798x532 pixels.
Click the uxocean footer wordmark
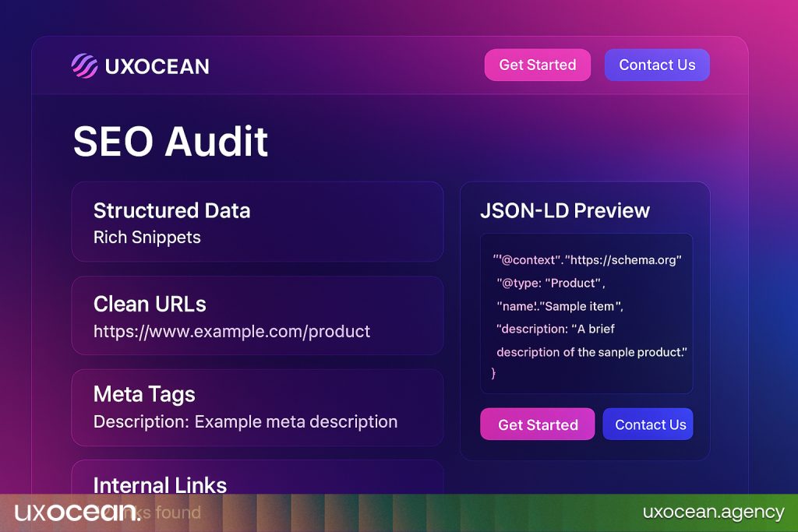(x=77, y=512)
